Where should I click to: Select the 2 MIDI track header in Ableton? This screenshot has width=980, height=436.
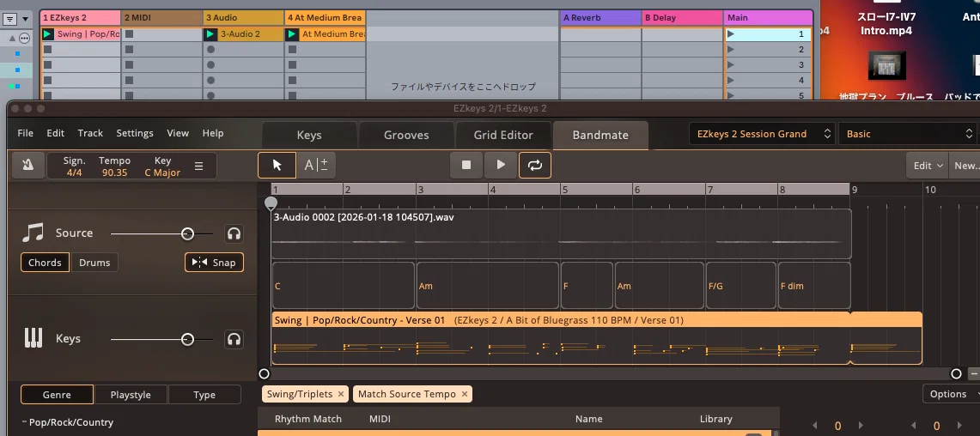(161, 17)
